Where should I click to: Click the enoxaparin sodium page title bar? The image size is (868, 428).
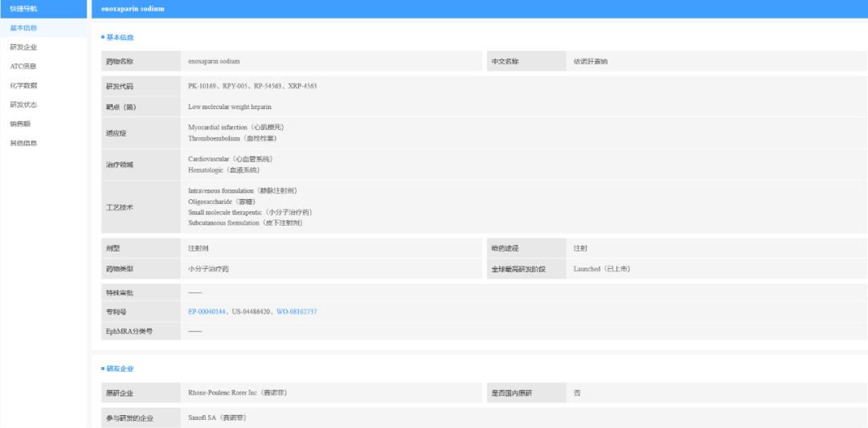pos(133,9)
